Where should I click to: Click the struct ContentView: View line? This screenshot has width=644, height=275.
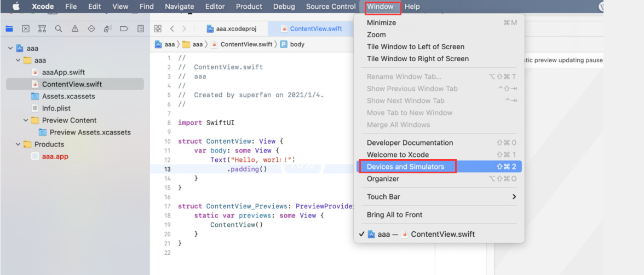click(x=231, y=142)
